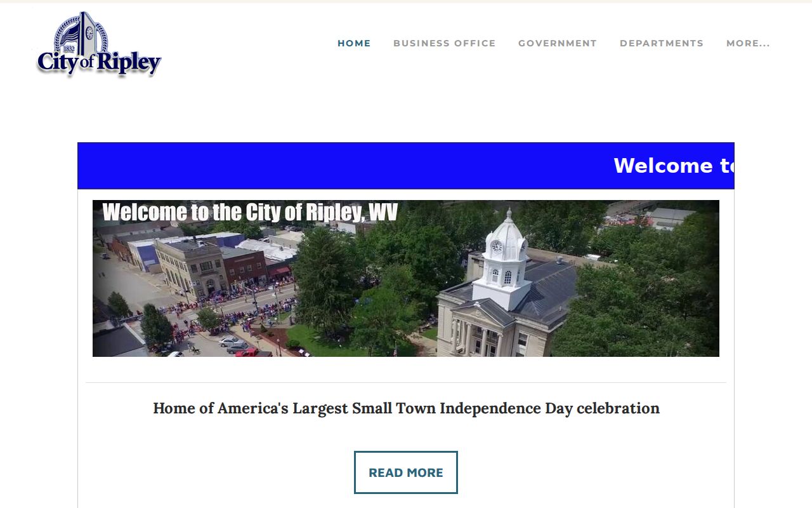
Task: Click the aerial courthouse banner image
Action: pyautogui.click(x=406, y=278)
